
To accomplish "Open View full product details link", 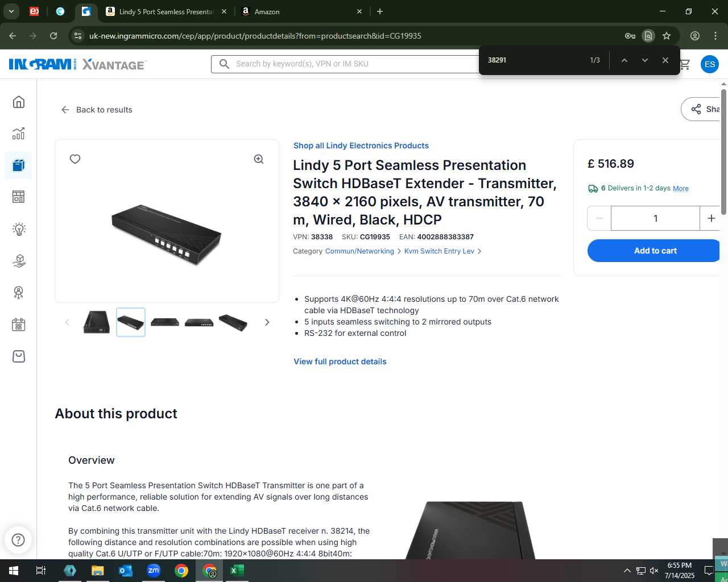I will point(340,361).
